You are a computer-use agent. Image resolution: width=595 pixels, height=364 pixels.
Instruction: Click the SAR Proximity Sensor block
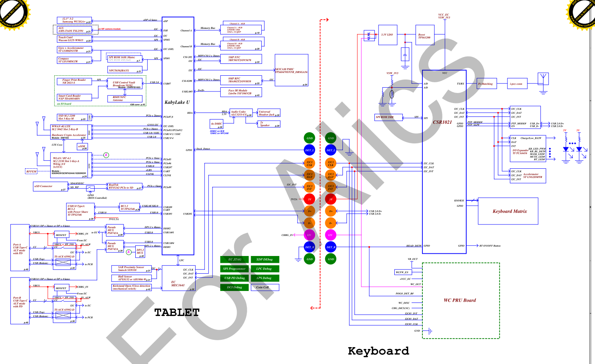coord(131,269)
